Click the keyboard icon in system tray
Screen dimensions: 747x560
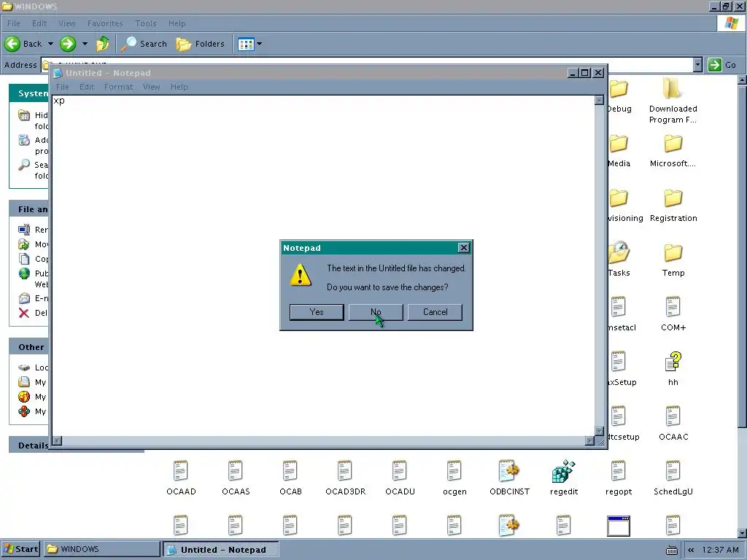point(672,550)
